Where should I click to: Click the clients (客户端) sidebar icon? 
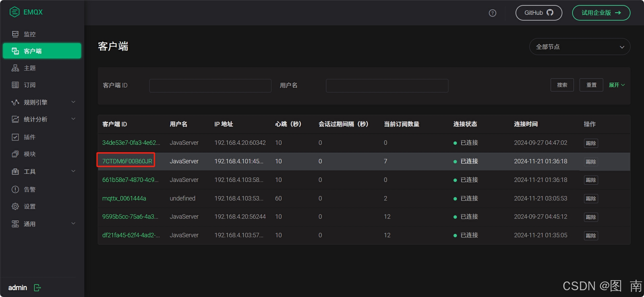coord(15,51)
